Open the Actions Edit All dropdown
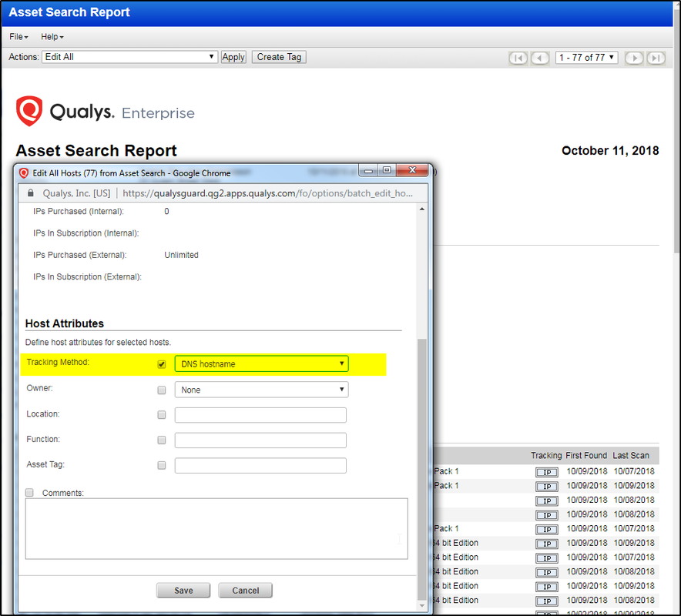 (x=129, y=57)
